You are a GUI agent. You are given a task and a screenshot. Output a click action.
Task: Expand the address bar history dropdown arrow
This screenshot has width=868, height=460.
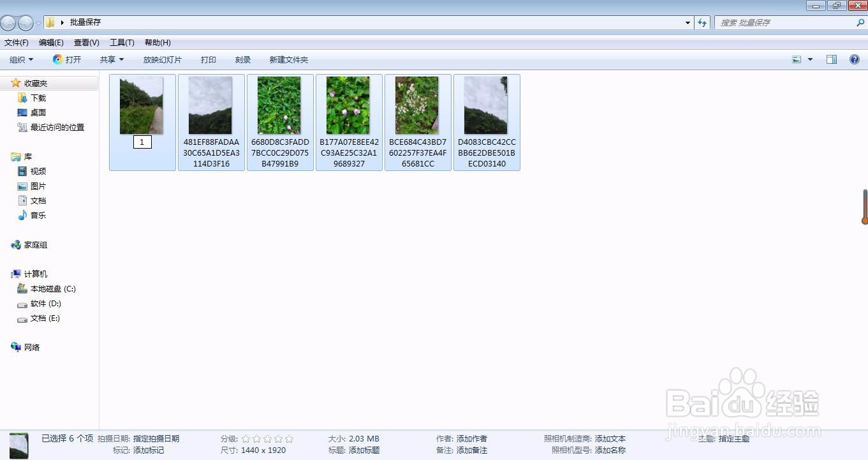688,23
